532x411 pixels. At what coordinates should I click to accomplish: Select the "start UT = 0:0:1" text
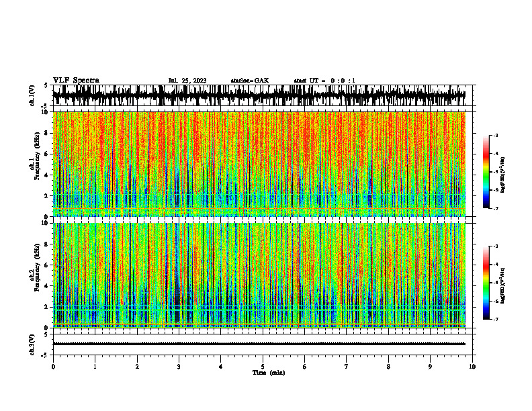324,81
